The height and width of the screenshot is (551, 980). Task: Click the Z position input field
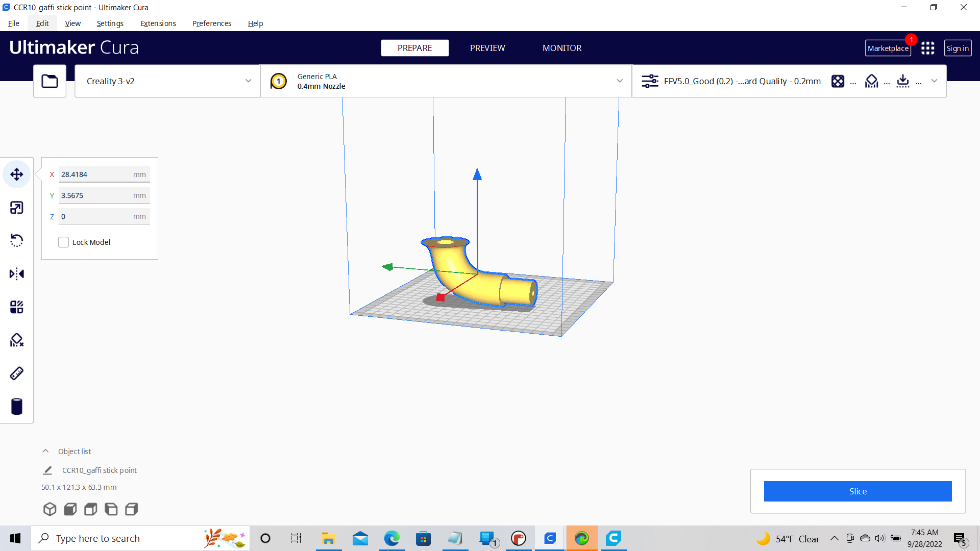(104, 216)
